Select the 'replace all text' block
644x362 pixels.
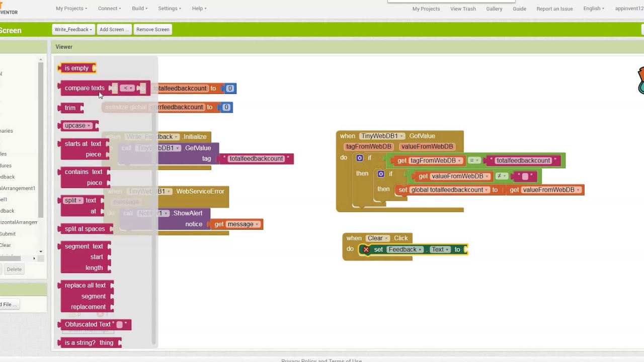point(87,296)
